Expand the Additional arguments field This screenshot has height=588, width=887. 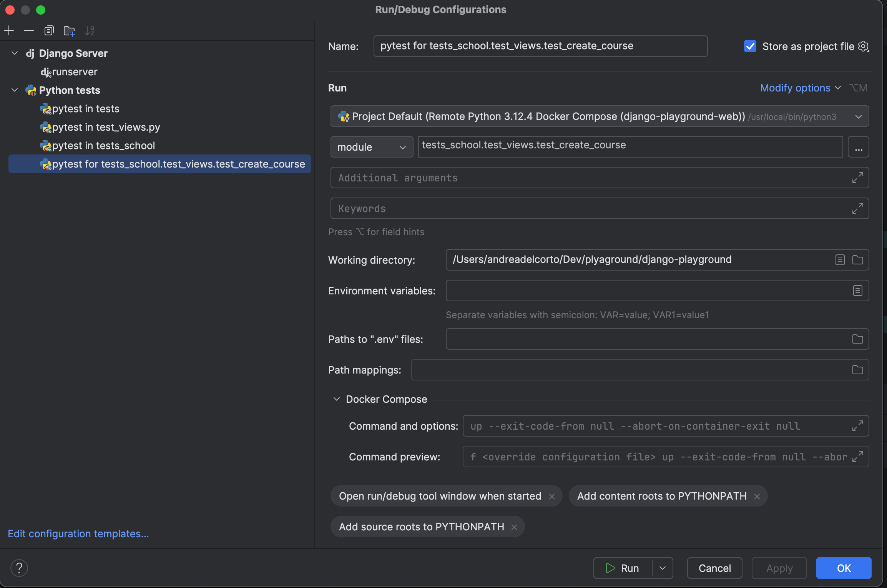857,178
